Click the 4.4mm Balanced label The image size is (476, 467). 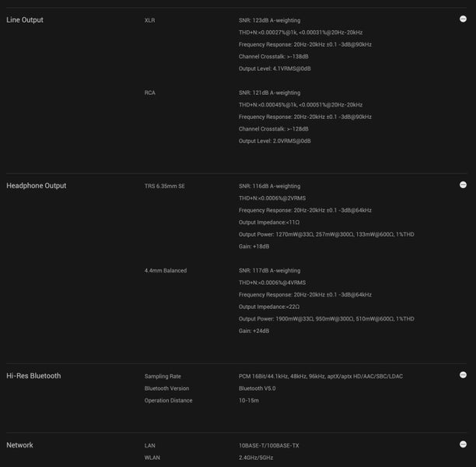tap(166, 271)
